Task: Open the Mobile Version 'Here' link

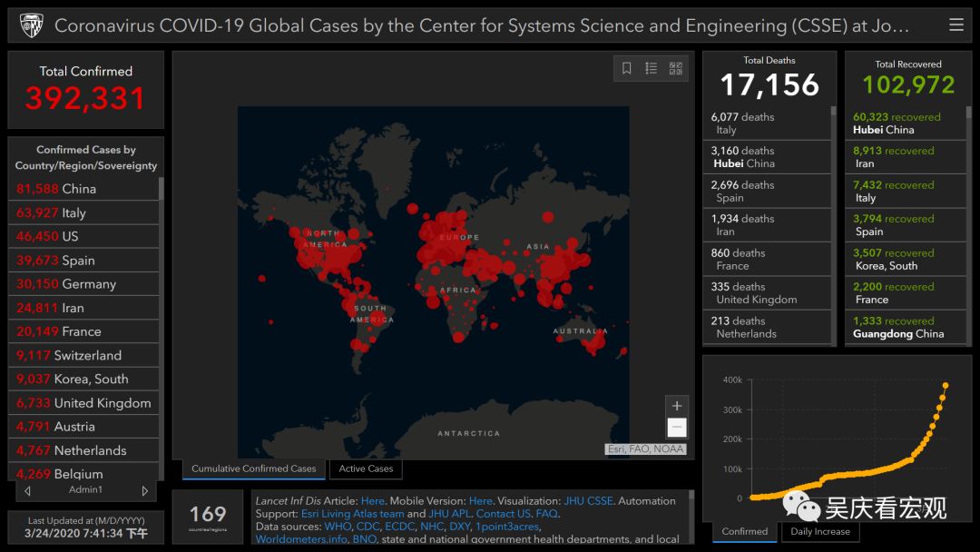Action: [481, 501]
